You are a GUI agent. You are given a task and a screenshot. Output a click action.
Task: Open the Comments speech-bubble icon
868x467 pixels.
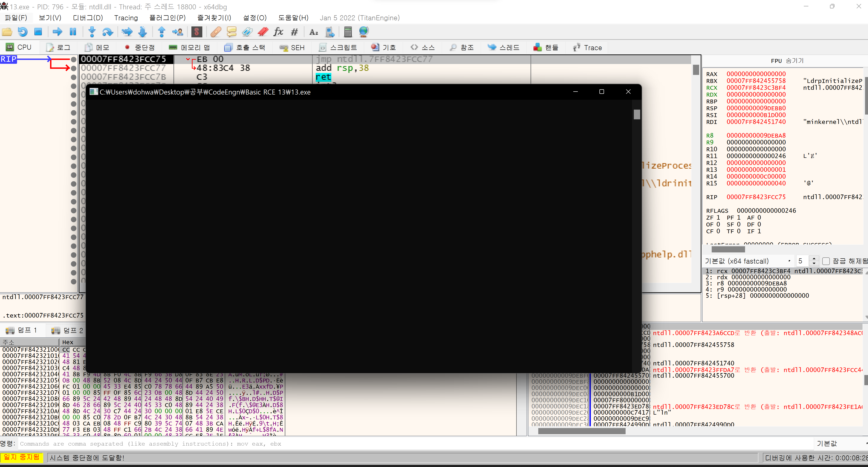[x=231, y=32]
